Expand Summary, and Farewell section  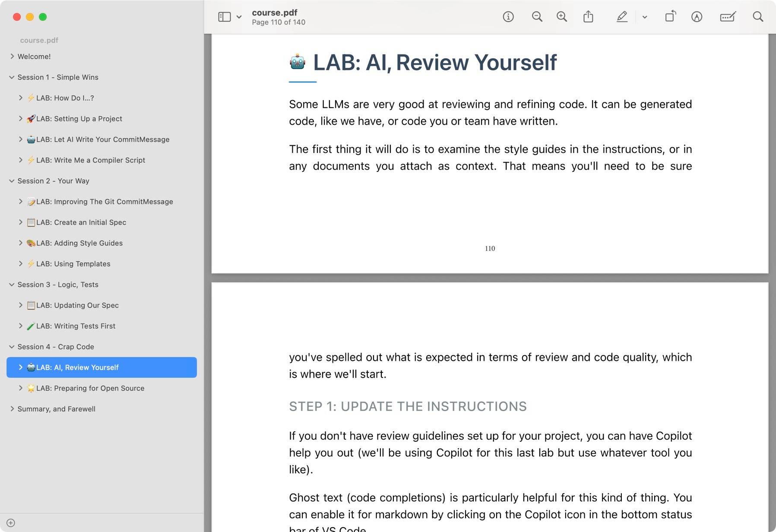(x=12, y=408)
